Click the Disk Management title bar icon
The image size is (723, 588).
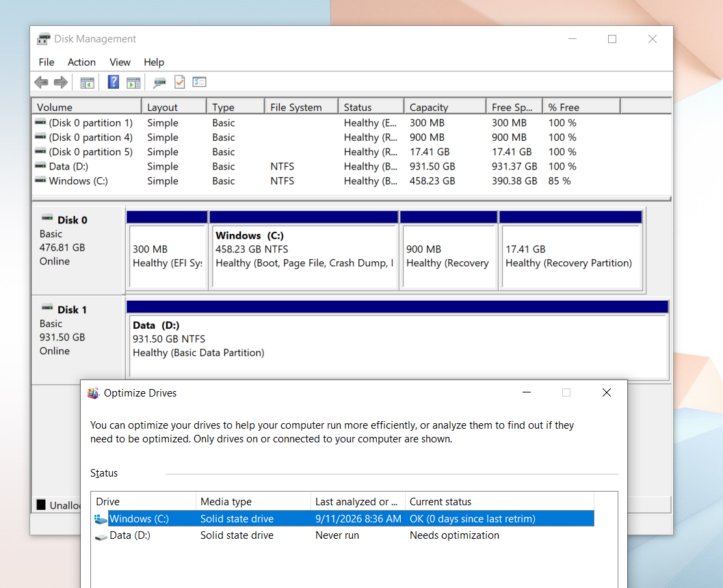point(43,39)
